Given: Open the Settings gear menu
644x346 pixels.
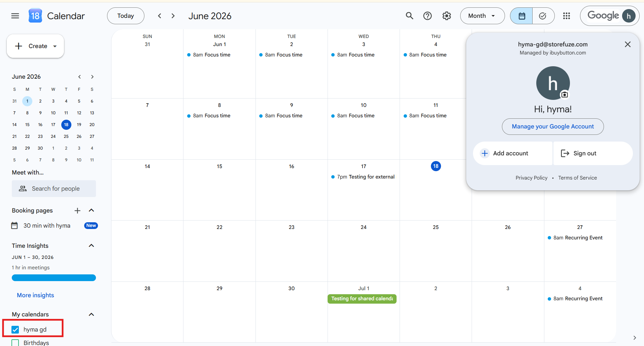Looking at the screenshot, I should (x=447, y=16).
